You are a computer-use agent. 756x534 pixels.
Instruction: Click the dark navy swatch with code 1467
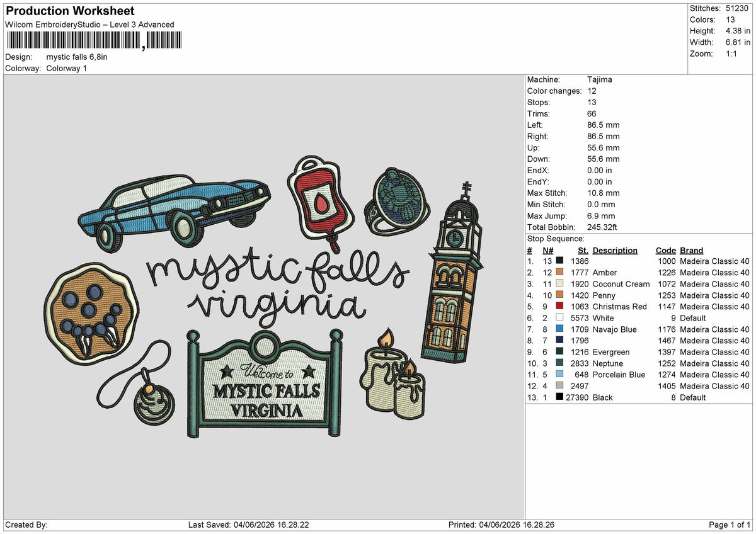point(559,341)
